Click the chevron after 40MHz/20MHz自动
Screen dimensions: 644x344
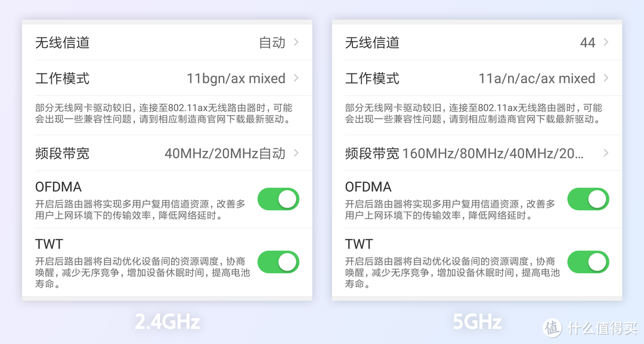coord(298,153)
